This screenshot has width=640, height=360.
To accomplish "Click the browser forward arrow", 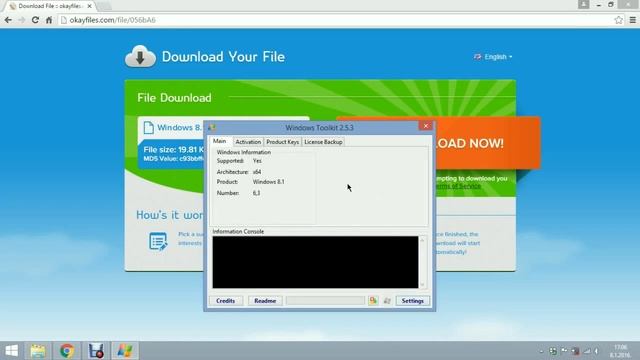I will 22,20.
